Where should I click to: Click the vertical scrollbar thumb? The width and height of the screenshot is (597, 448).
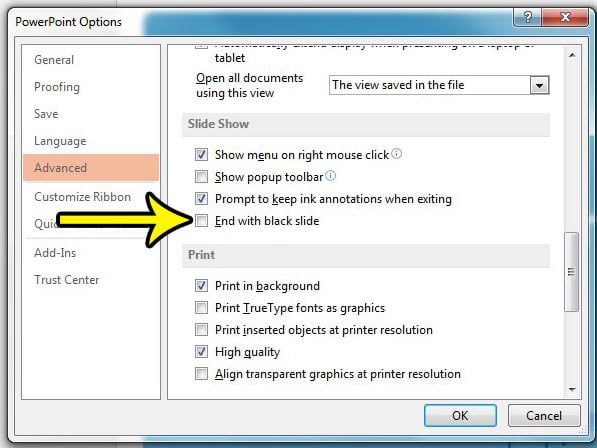tap(571, 272)
